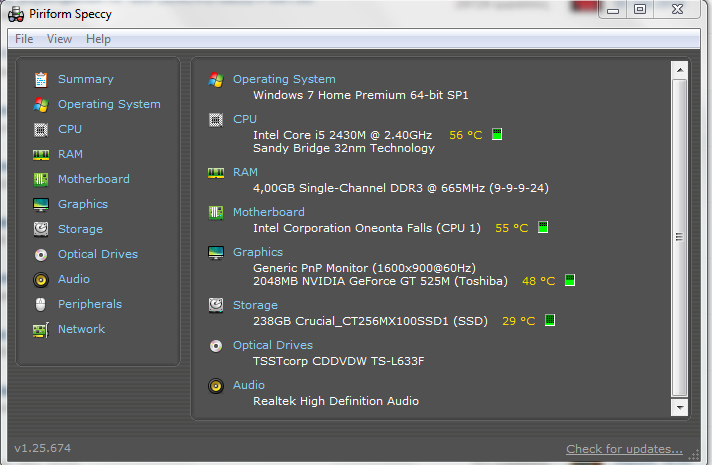This screenshot has width=712, height=465.
Task: Open the File menu
Action: 24,39
